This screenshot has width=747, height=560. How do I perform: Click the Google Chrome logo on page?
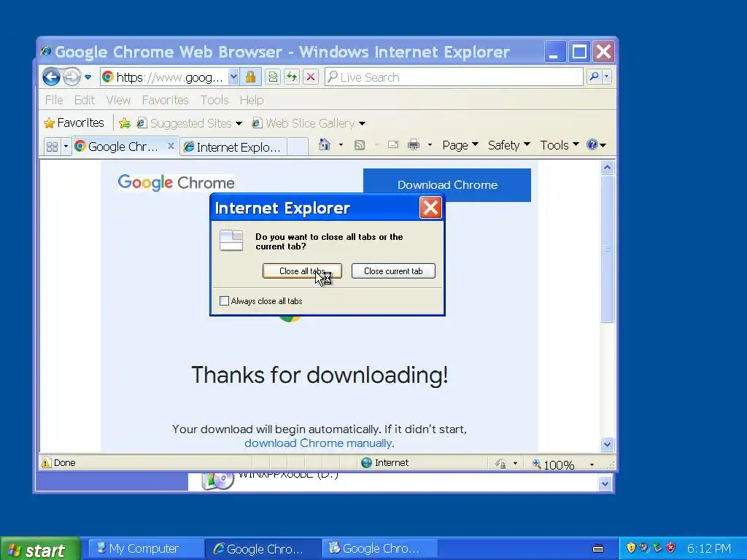176,183
